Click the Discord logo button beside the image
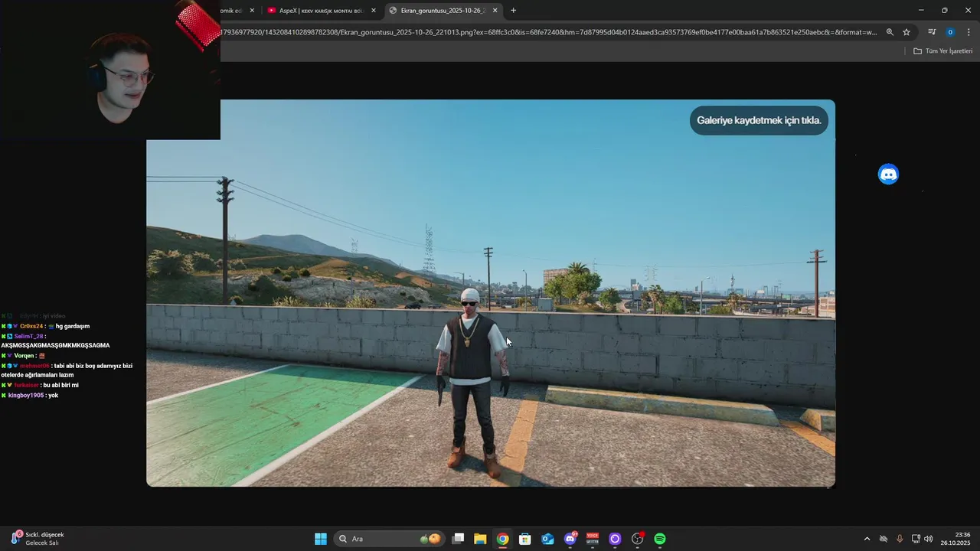Viewport: 980px width, 551px height. pos(888,174)
